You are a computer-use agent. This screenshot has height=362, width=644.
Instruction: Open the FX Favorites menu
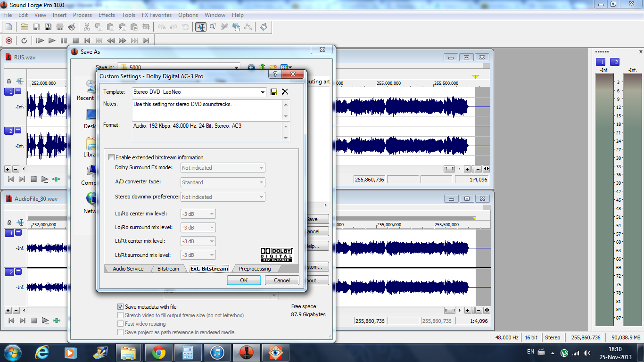157,15
